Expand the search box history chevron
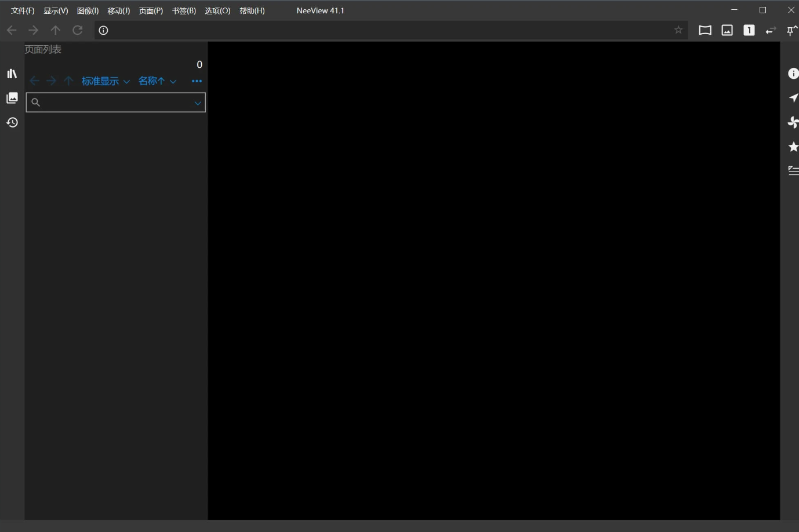Viewport: 799px width, 532px height. click(198, 103)
